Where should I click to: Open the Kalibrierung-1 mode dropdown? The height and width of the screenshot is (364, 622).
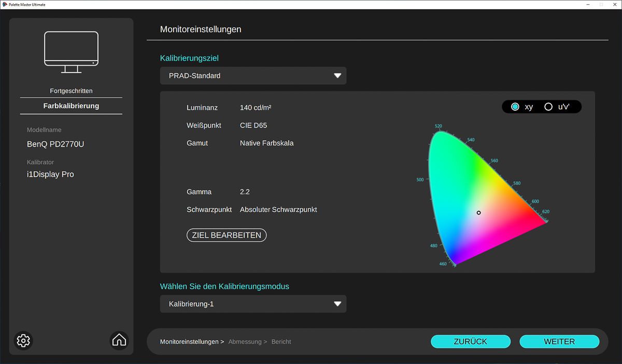(x=252, y=304)
